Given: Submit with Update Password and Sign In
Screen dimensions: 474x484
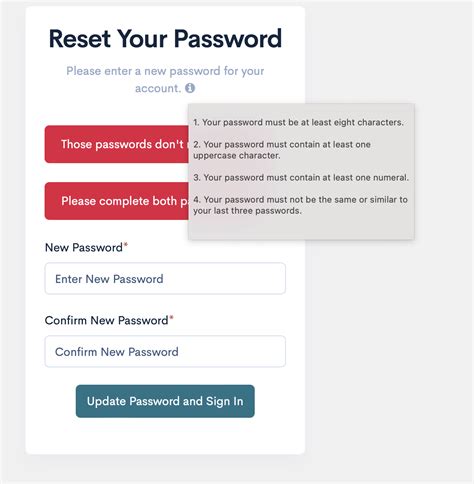Looking at the screenshot, I should [165, 401].
